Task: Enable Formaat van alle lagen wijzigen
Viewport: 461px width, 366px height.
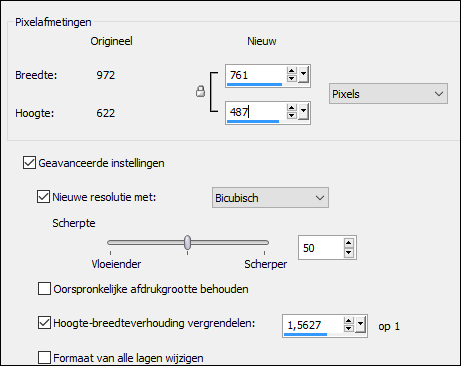Action: pos(44,358)
